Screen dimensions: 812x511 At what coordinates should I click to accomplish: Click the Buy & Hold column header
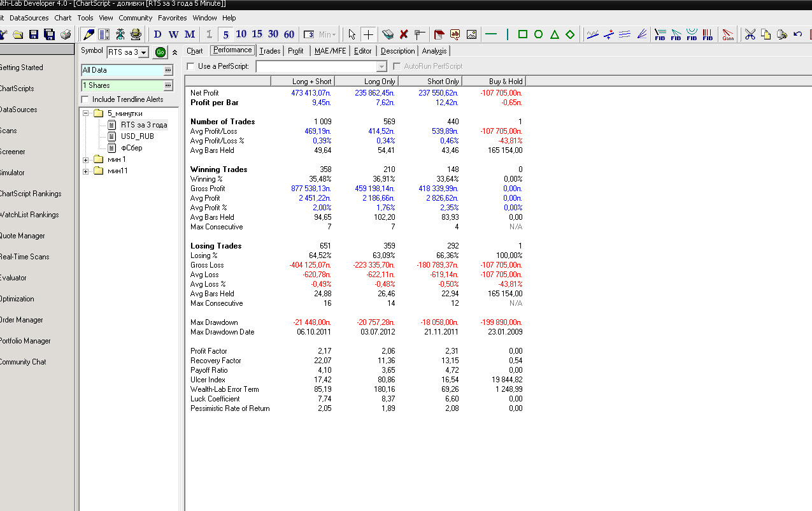pyautogui.click(x=494, y=81)
